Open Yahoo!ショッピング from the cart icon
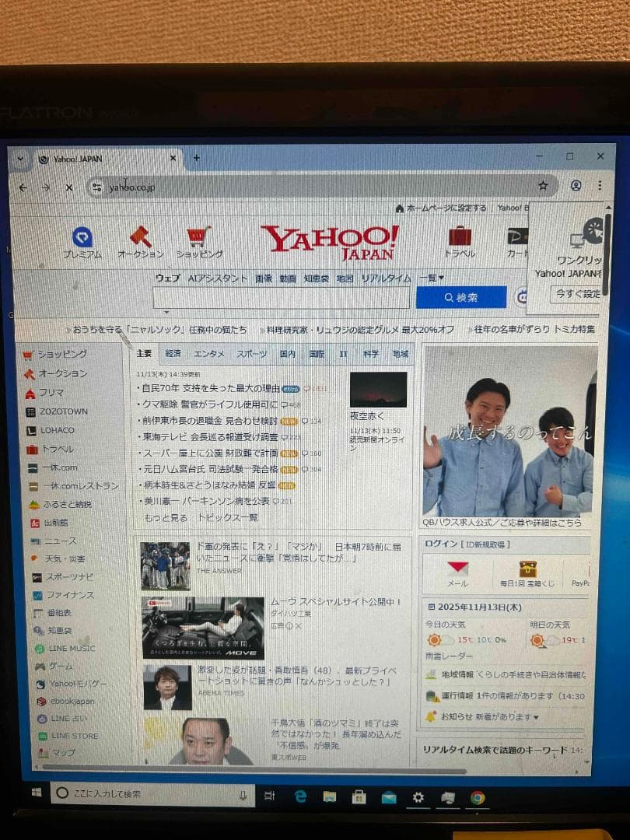630x840 pixels. 200,237
